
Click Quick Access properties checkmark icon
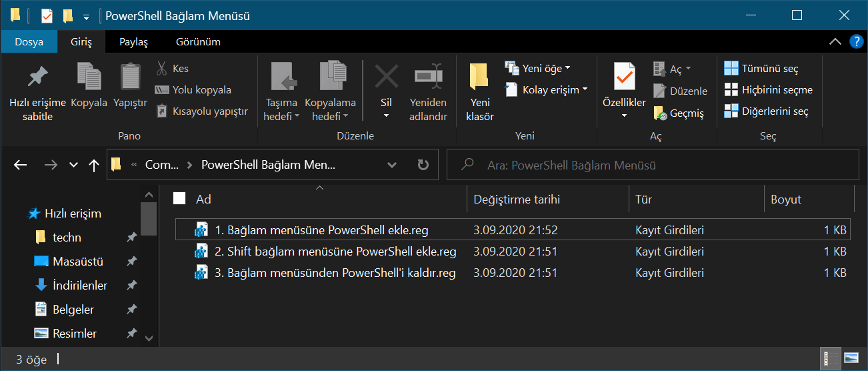(x=47, y=15)
